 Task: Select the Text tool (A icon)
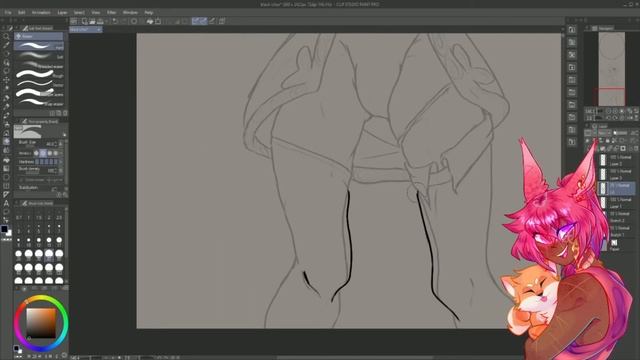click(x=6, y=203)
